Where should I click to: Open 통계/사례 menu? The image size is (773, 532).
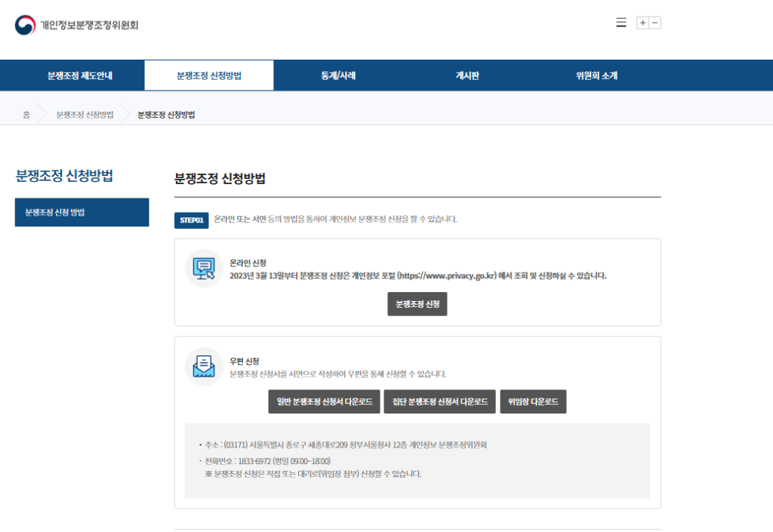click(338, 75)
